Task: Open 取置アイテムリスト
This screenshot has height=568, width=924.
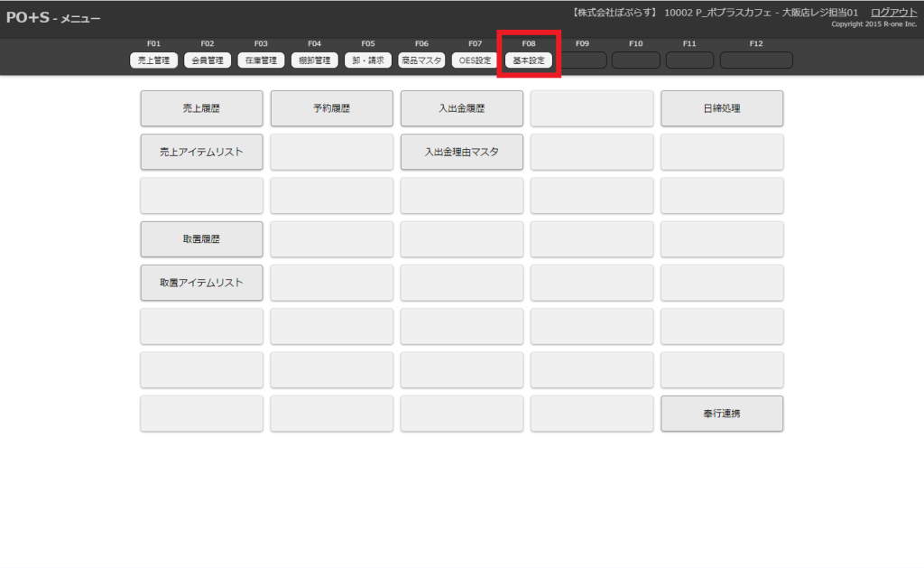Action: (201, 283)
